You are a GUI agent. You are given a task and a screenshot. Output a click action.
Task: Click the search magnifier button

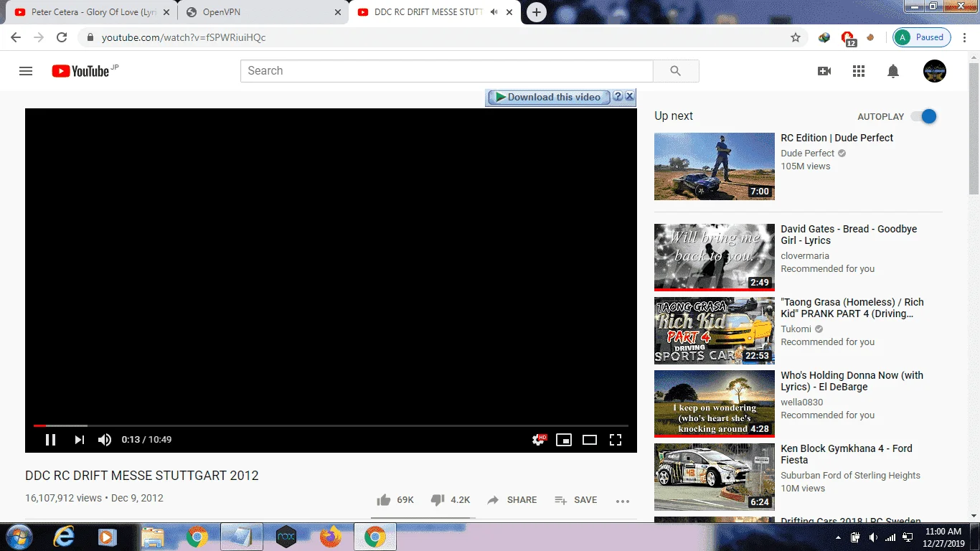coord(676,71)
